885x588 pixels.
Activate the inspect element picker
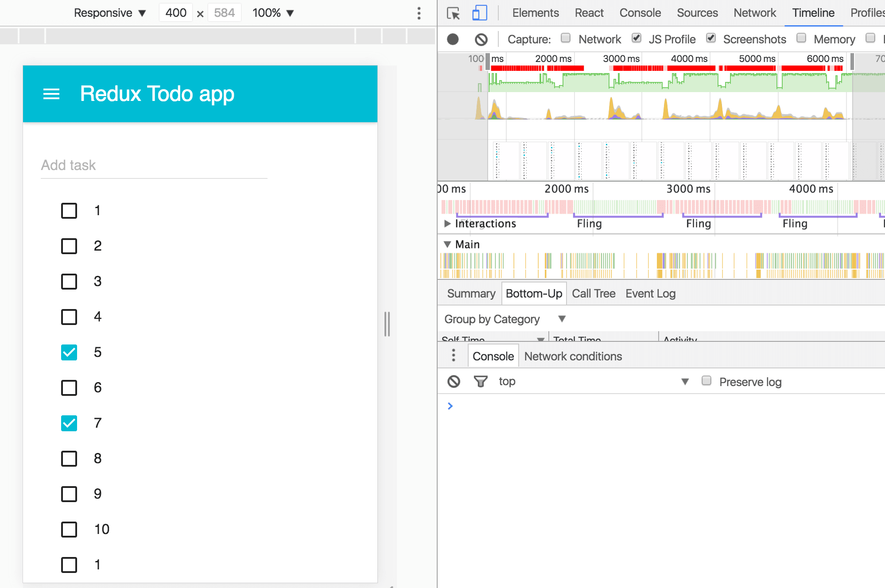pos(453,13)
